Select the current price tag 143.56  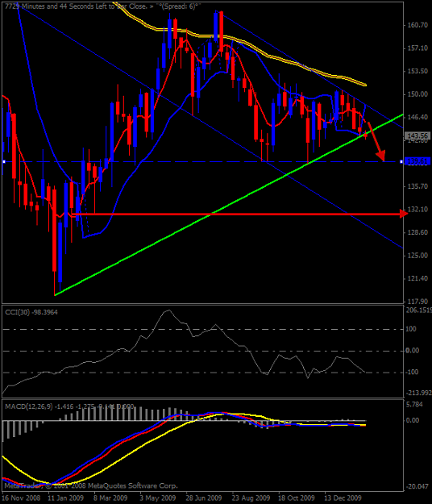coord(417,136)
